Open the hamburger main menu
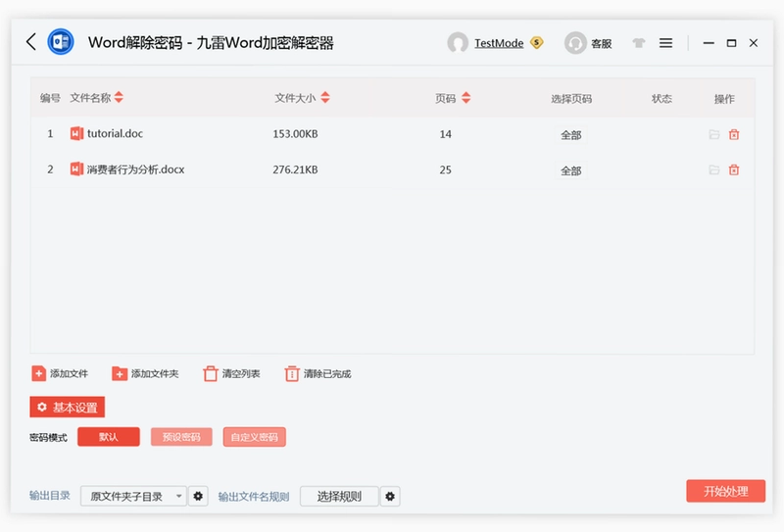The image size is (784, 532). pyautogui.click(x=665, y=43)
